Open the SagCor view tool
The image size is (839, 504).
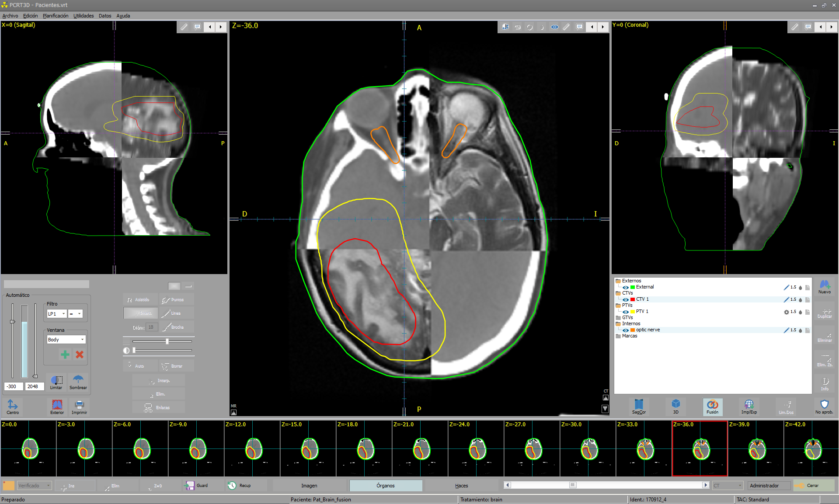[639, 406]
